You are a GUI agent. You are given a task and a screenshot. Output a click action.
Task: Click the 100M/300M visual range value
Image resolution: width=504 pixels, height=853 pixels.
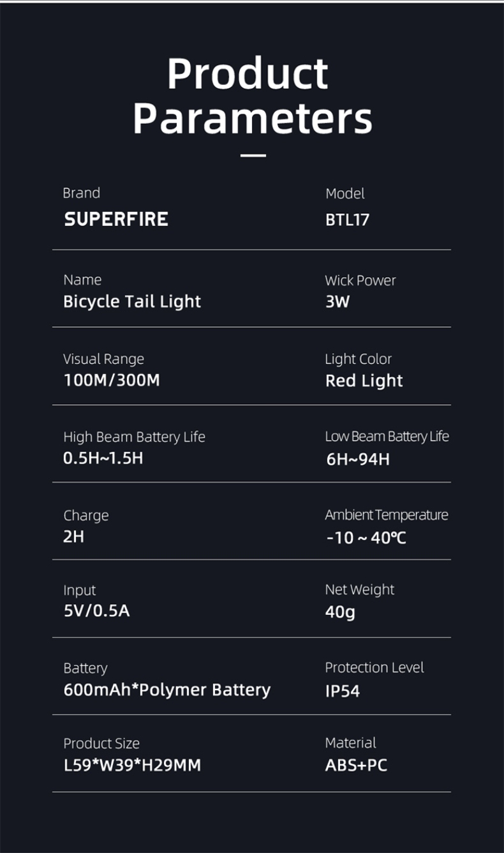pos(112,381)
